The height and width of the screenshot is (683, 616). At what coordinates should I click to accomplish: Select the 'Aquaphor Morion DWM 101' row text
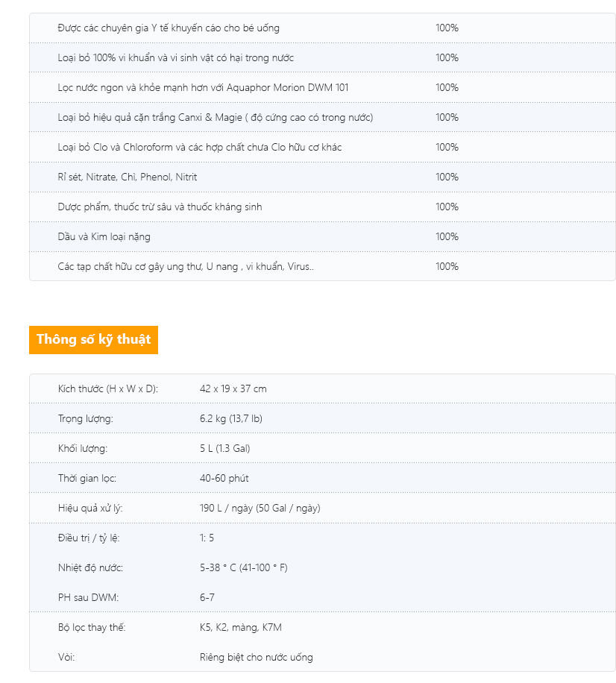203,87
